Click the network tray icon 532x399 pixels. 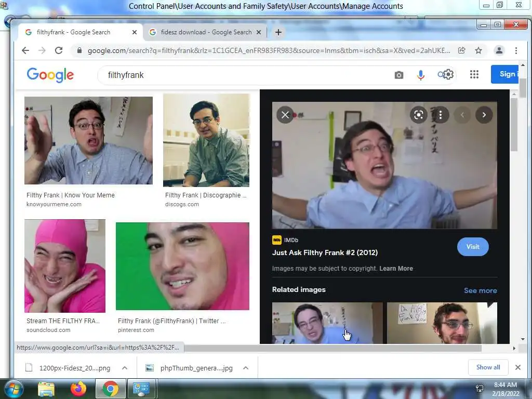[480, 389]
